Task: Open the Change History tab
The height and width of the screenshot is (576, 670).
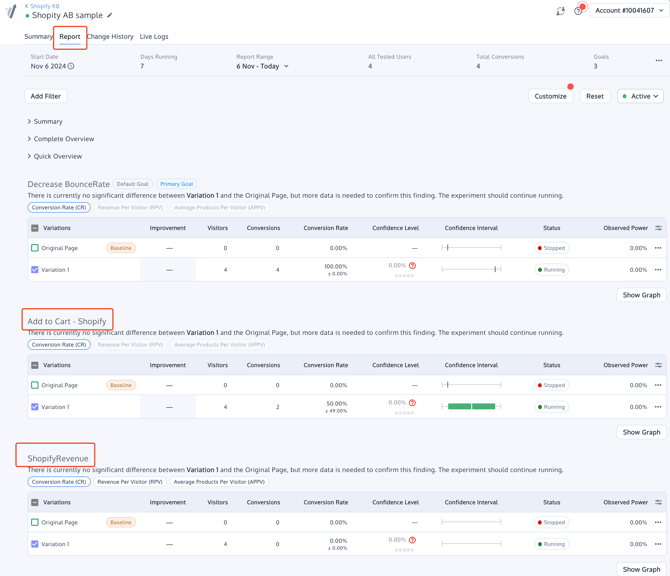Action: (x=110, y=37)
